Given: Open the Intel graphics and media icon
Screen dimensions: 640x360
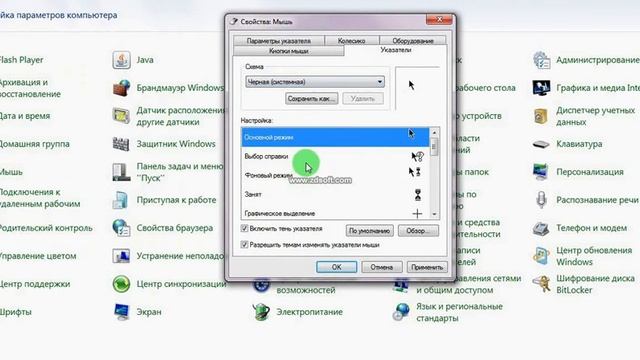Looking at the screenshot, I should point(541,88).
